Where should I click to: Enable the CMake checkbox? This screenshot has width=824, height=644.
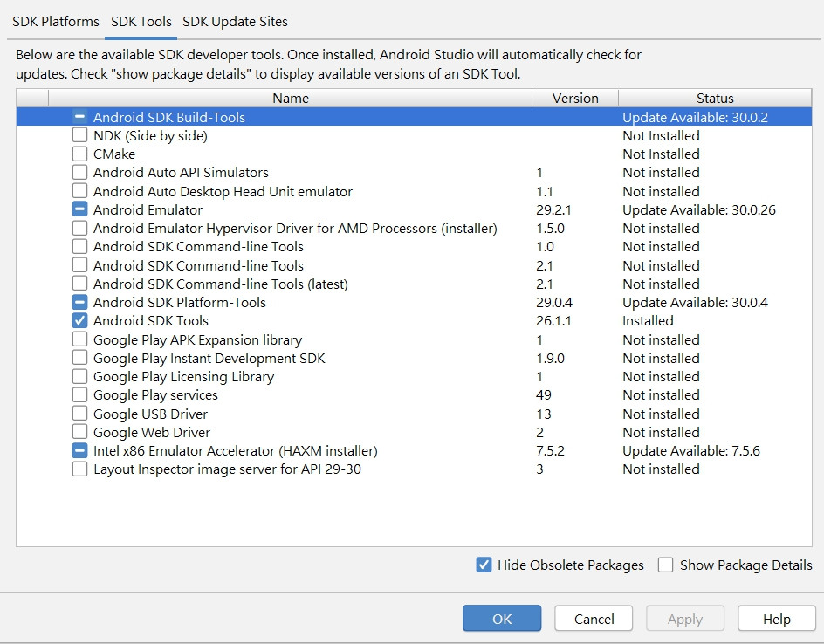(x=79, y=154)
